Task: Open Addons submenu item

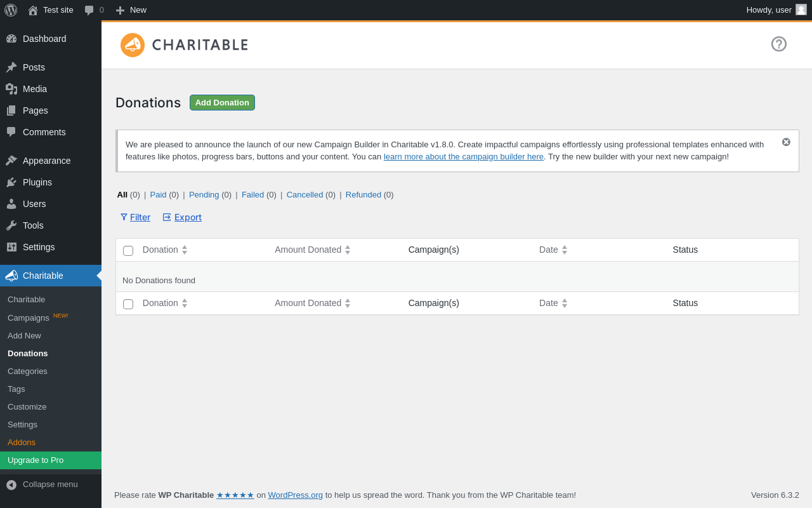Action: pyautogui.click(x=51, y=442)
